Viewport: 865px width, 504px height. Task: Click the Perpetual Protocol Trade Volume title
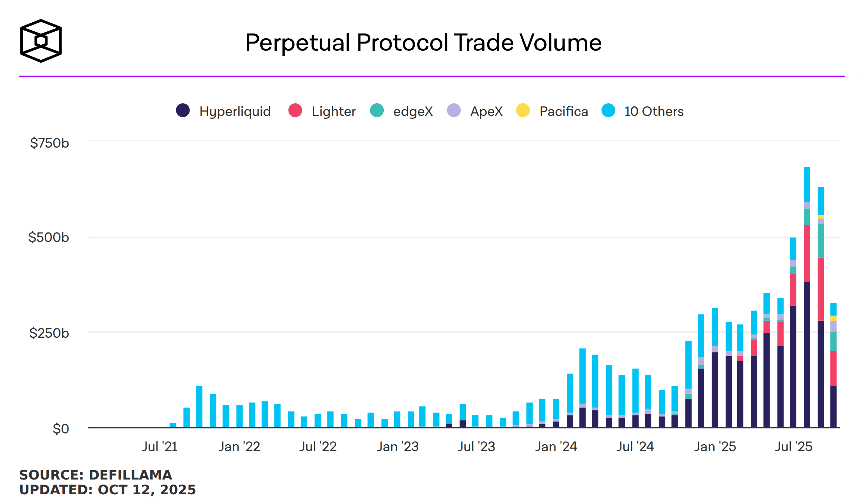coord(423,42)
